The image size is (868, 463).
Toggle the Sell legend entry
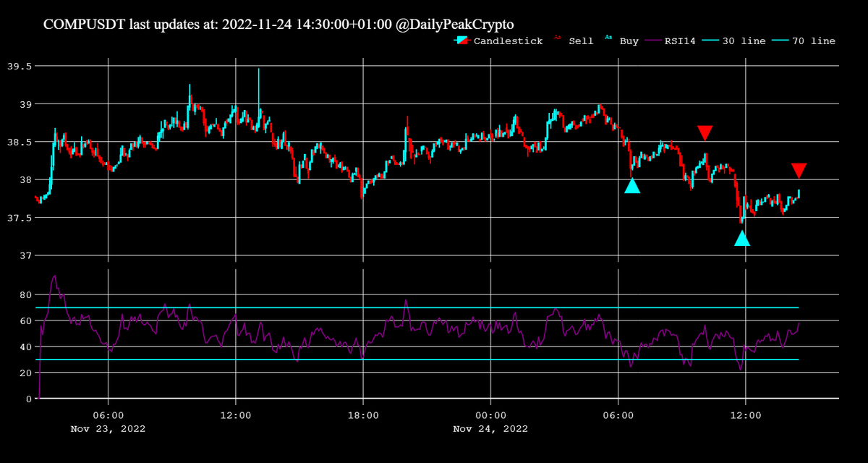click(x=574, y=41)
